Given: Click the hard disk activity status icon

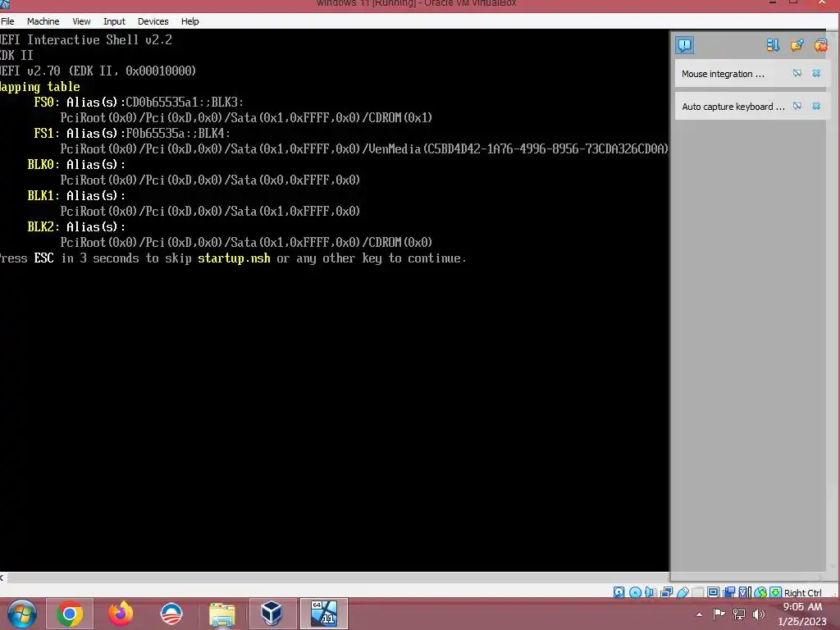Looking at the screenshot, I should point(619,592).
